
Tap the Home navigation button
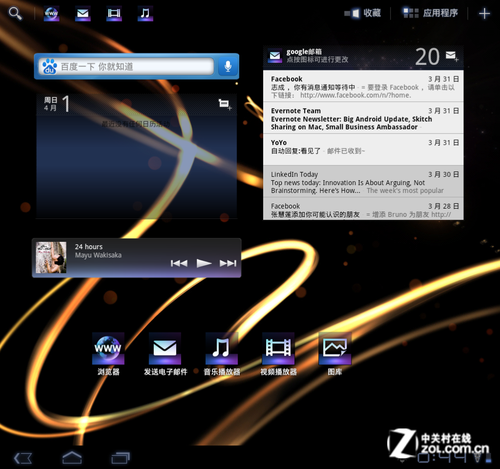pos(72,458)
